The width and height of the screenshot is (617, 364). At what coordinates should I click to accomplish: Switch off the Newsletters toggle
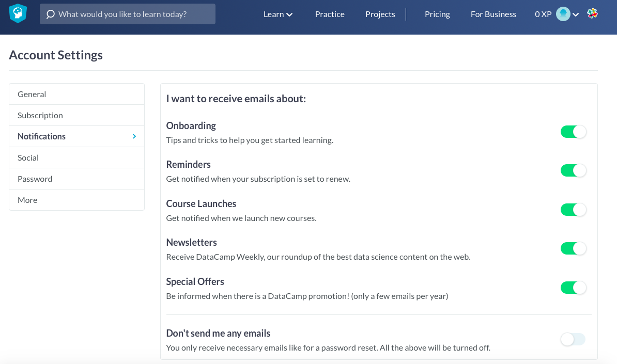[573, 248]
